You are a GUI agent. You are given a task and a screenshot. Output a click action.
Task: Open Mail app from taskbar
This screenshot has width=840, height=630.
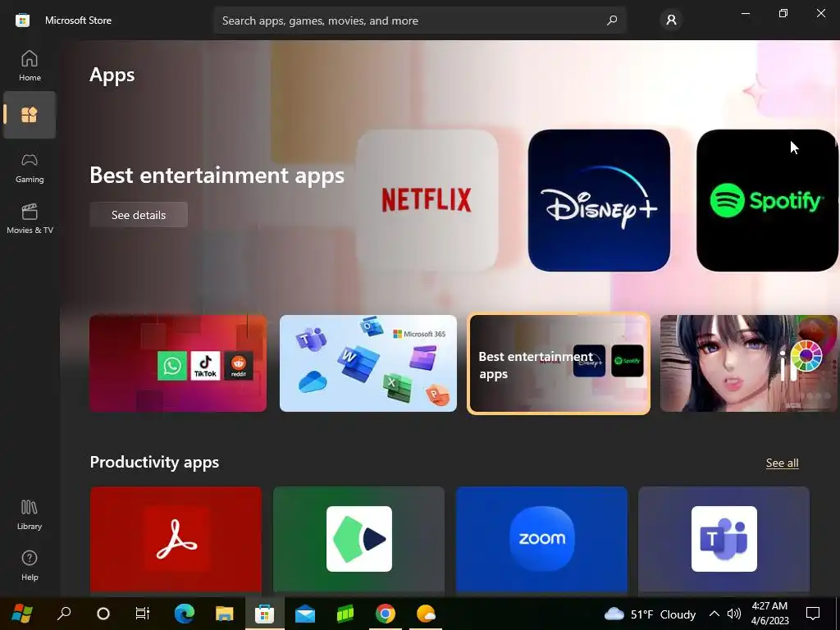(x=305, y=614)
